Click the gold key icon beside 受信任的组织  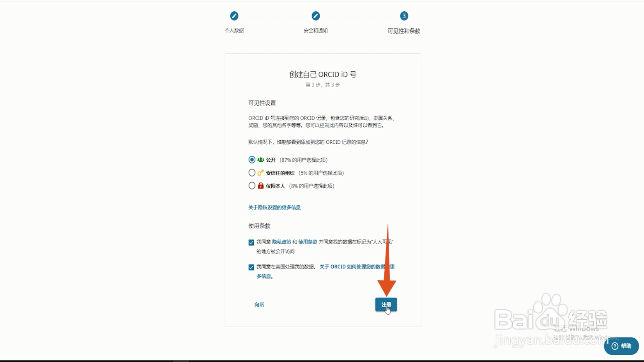[260, 173]
